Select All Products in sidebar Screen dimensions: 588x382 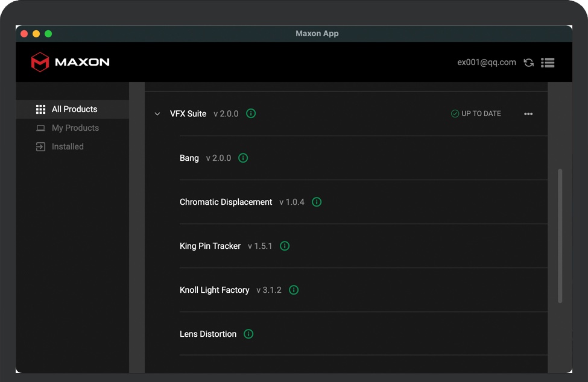[x=74, y=109]
